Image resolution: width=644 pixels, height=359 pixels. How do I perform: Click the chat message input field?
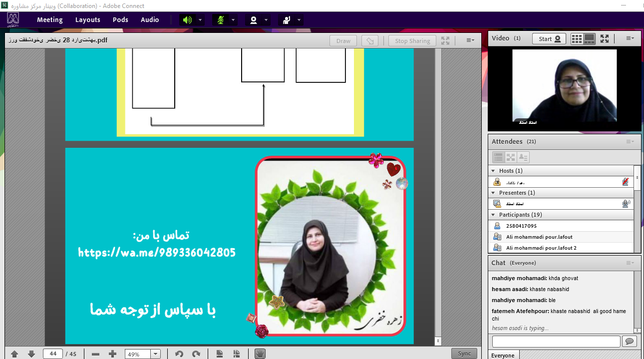pyautogui.click(x=556, y=341)
